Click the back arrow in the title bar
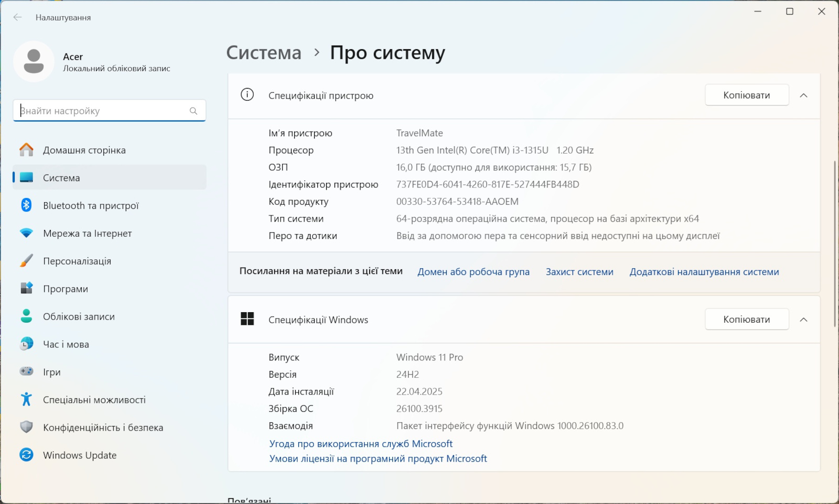Screen dimensions: 839x504 tap(17, 17)
